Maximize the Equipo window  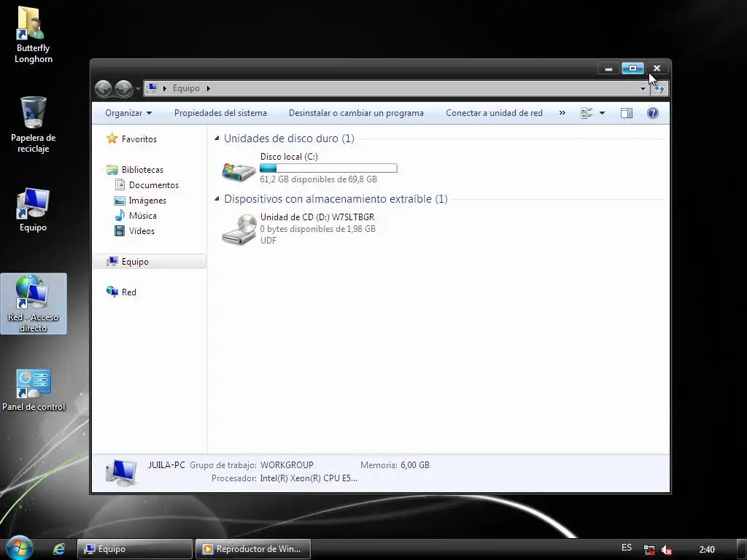coord(632,69)
